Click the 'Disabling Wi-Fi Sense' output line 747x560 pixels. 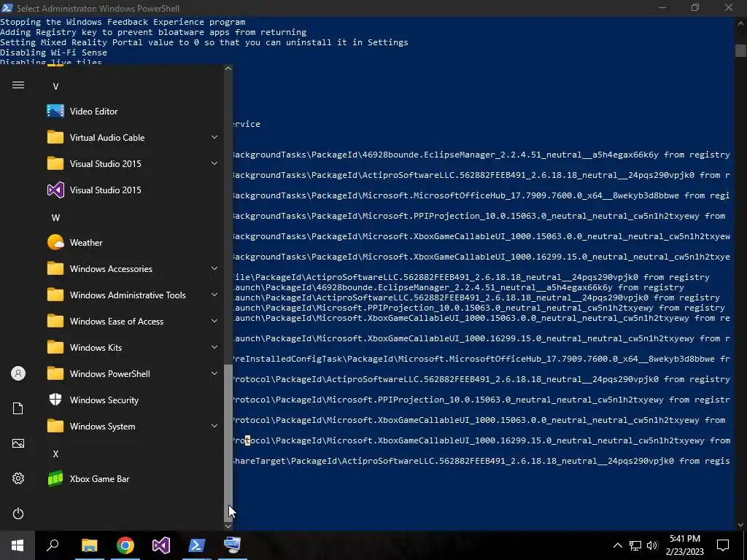tap(53, 52)
